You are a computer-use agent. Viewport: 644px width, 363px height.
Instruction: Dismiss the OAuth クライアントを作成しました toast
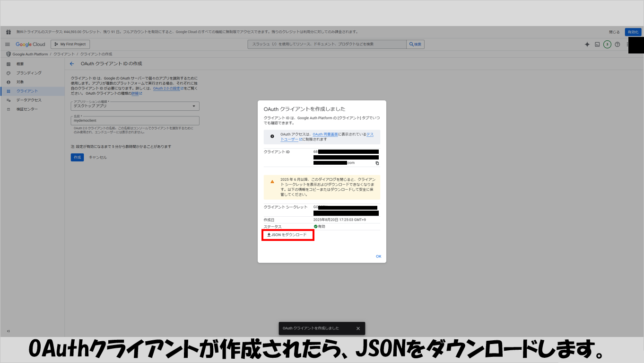tap(358, 328)
